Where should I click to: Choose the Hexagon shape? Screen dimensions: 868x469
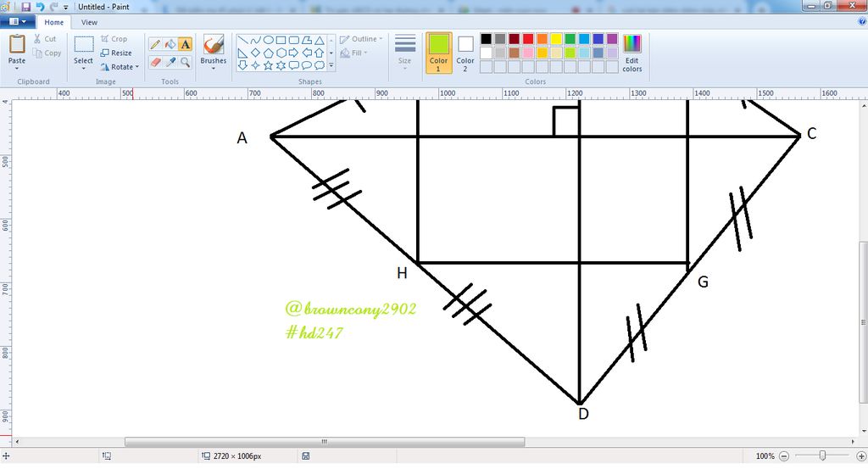point(281,53)
